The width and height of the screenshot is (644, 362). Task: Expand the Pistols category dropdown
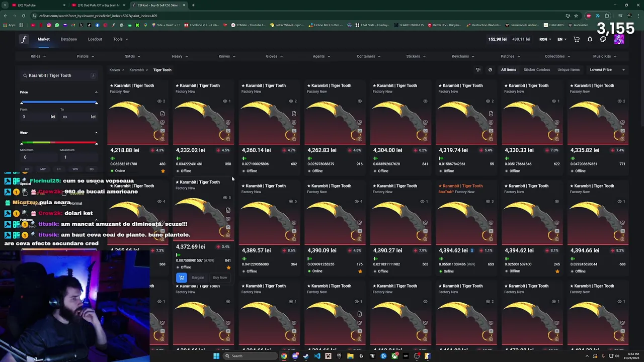85,56
